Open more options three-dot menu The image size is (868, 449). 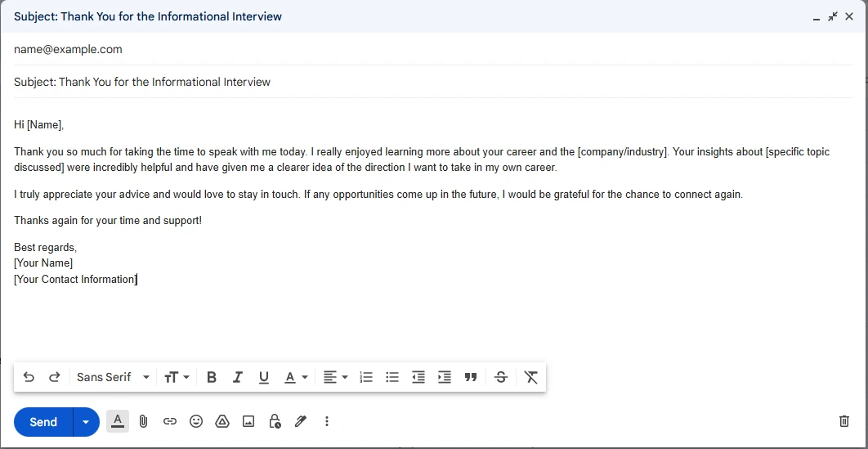pyautogui.click(x=327, y=421)
